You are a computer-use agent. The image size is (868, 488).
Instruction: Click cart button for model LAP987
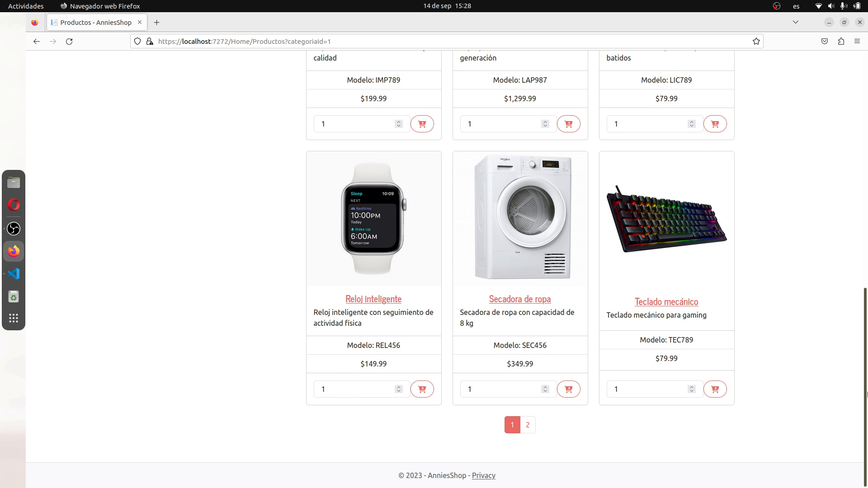click(x=568, y=124)
